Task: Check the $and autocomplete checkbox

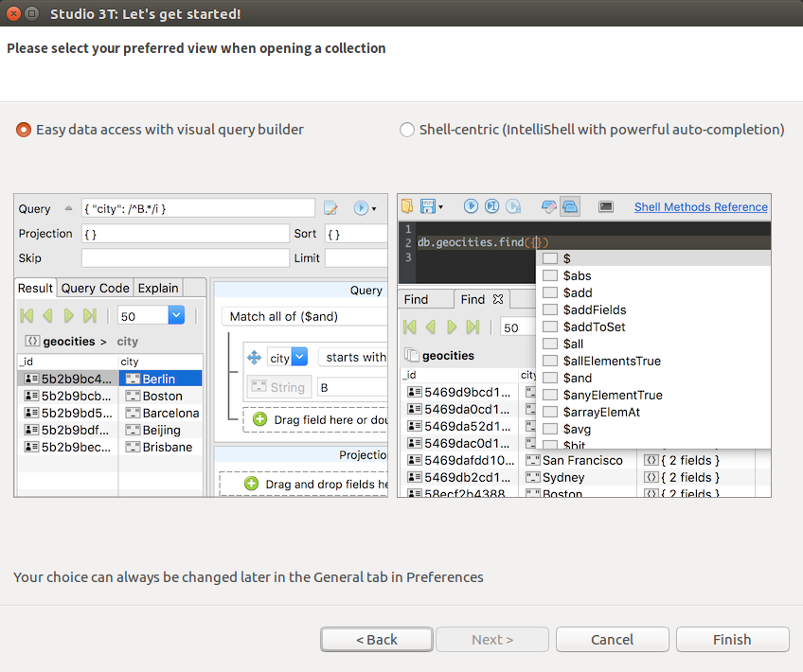Action: [x=550, y=378]
